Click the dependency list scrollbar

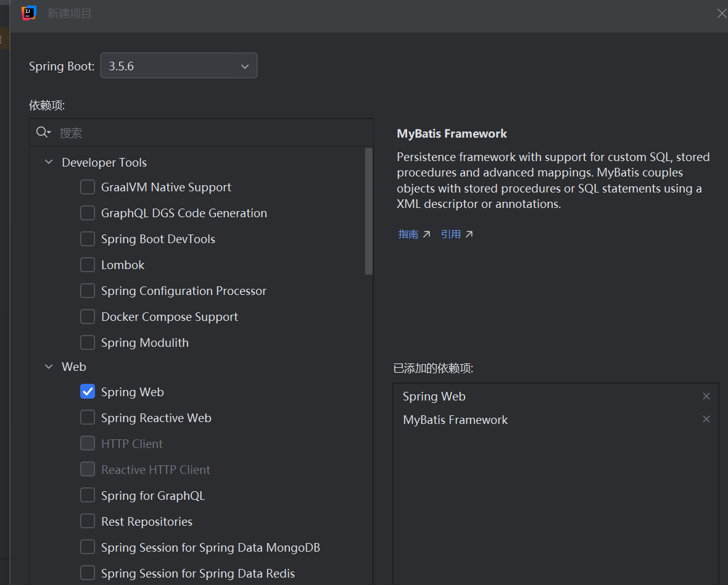(369, 211)
